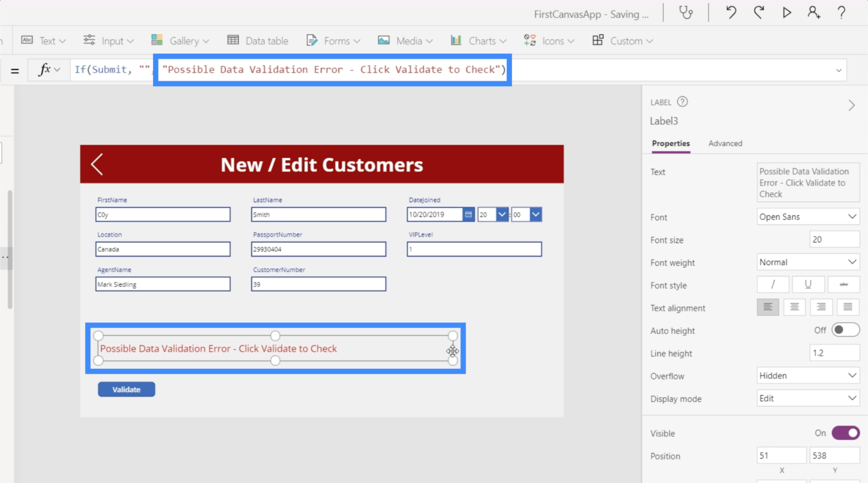Screen dimensions: 868x483
Task: Align text left
Action: tap(768, 307)
